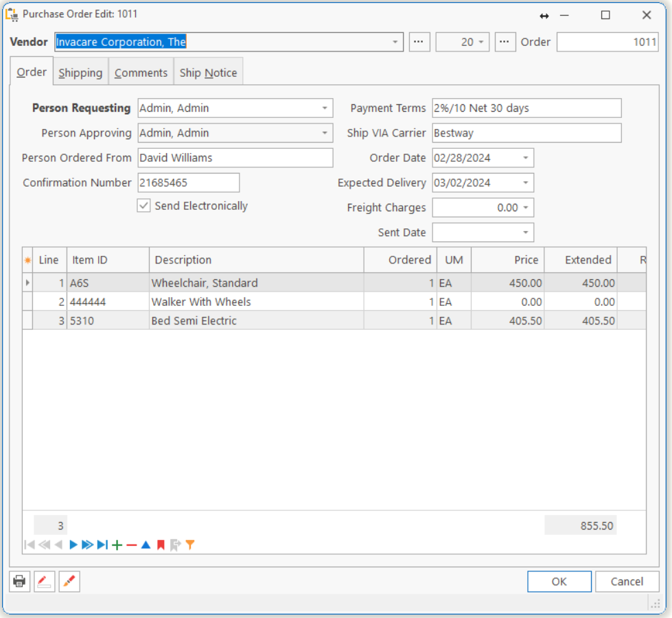The width and height of the screenshot is (672, 618).
Task: Click the red bookmark icon
Action: coord(161,545)
